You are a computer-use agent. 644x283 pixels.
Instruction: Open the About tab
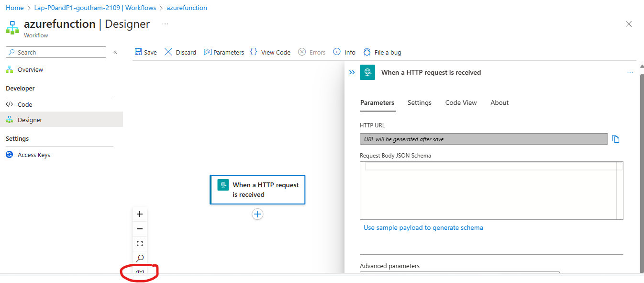pyautogui.click(x=499, y=102)
